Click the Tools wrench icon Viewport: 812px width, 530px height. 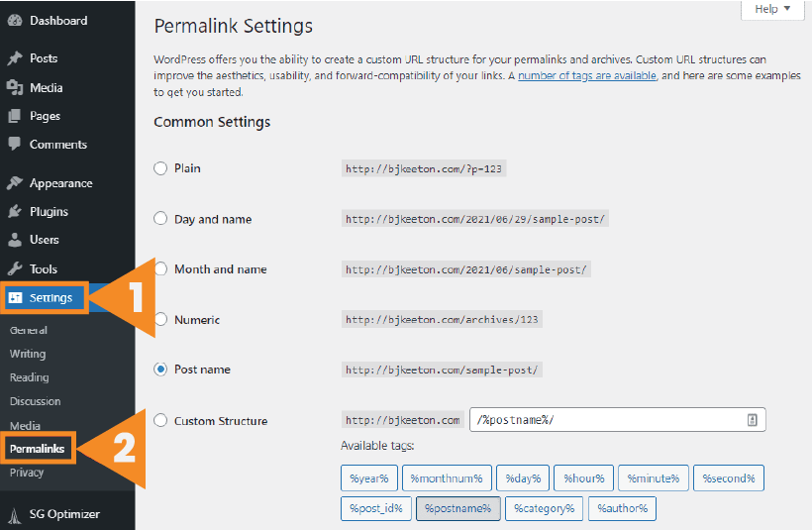[x=15, y=268]
